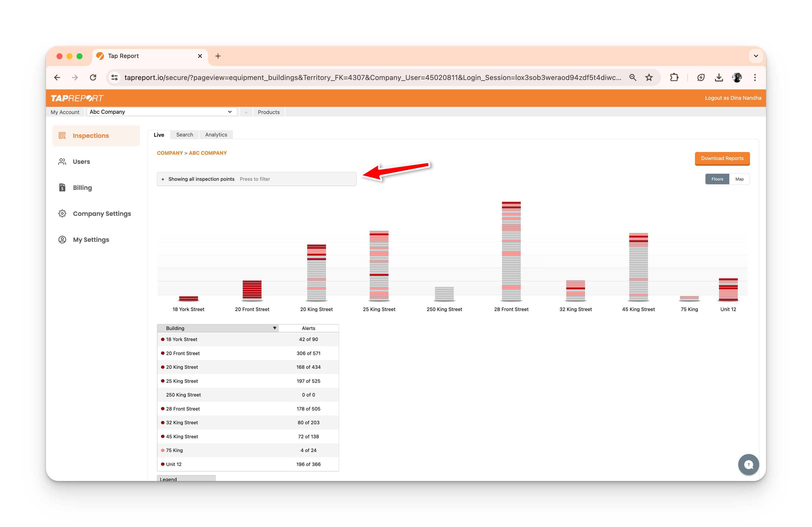Image resolution: width=812 pixels, height=527 pixels.
Task: Click the Inspections sidebar icon
Action: pos(62,136)
